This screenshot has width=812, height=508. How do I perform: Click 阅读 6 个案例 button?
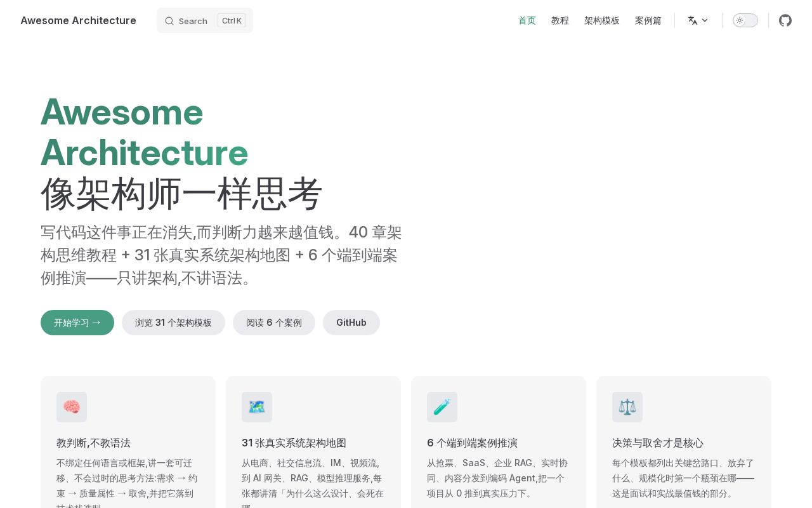point(274,323)
